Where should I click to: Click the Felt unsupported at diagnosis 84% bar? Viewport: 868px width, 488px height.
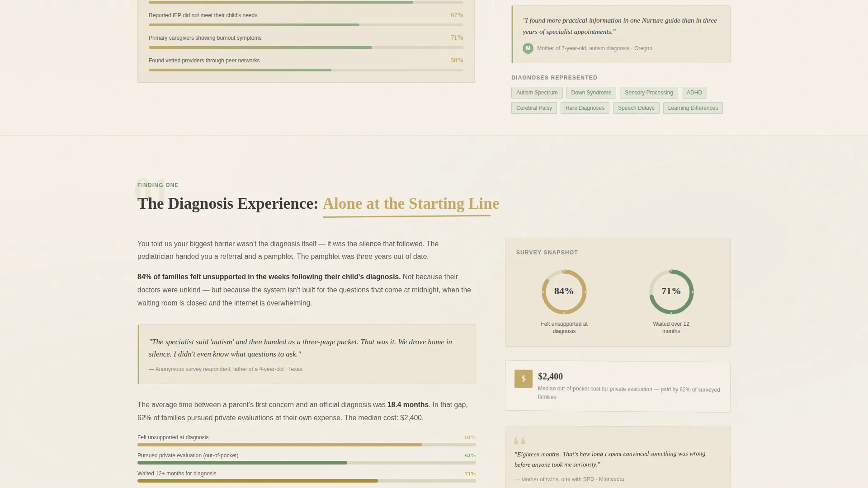[307, 445]
